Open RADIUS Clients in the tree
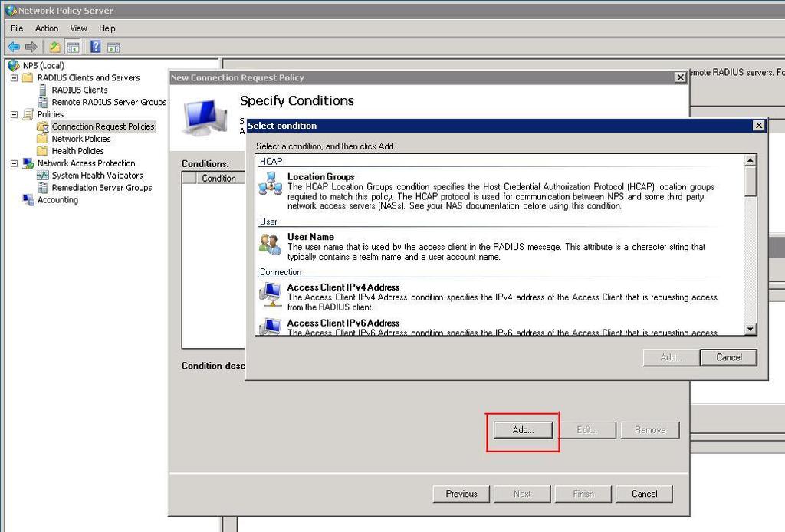The image size is (785, 532). [x=80, y=90]
